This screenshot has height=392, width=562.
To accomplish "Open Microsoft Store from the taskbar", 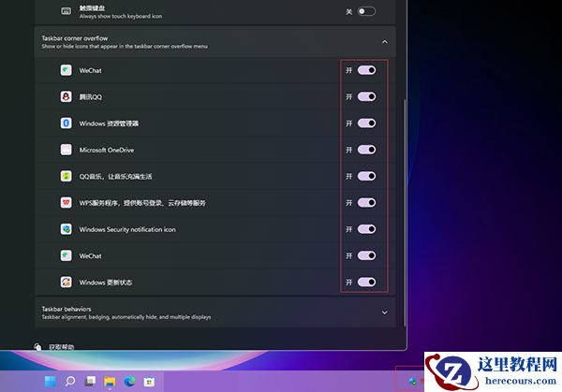I will pyautogui.click(x=149, y=382).
